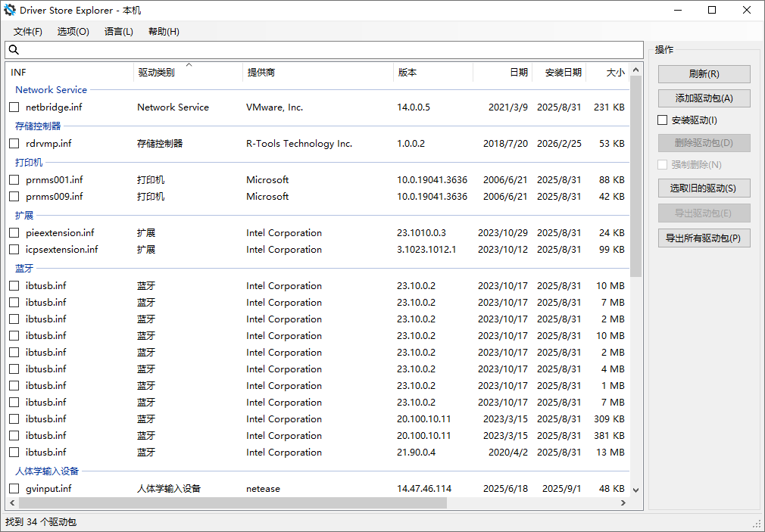The width and height of the screenshot is (765, 532).
Task: Open the 文件(F) menu
Action: click(x=28, y=32)
